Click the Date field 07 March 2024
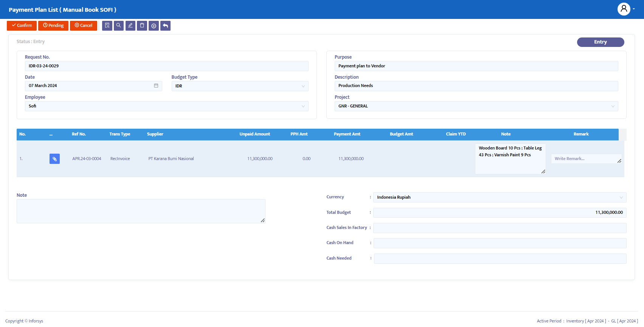 93,86
